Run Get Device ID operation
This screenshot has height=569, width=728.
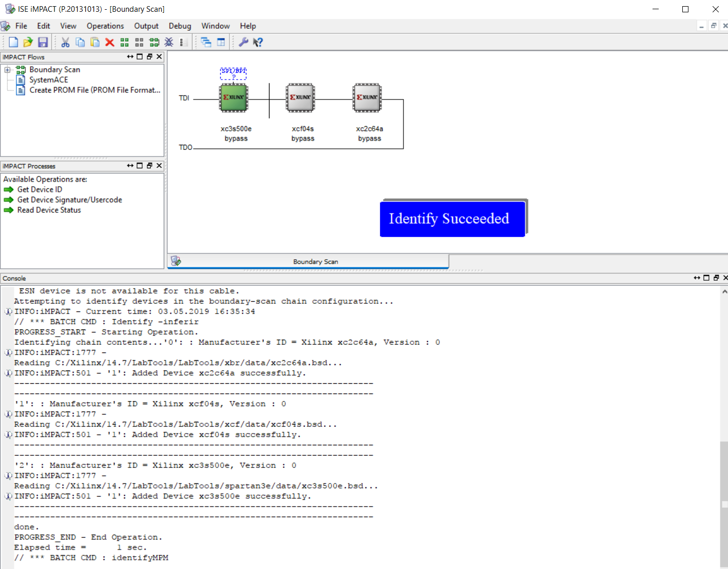(x=40, y=190)
